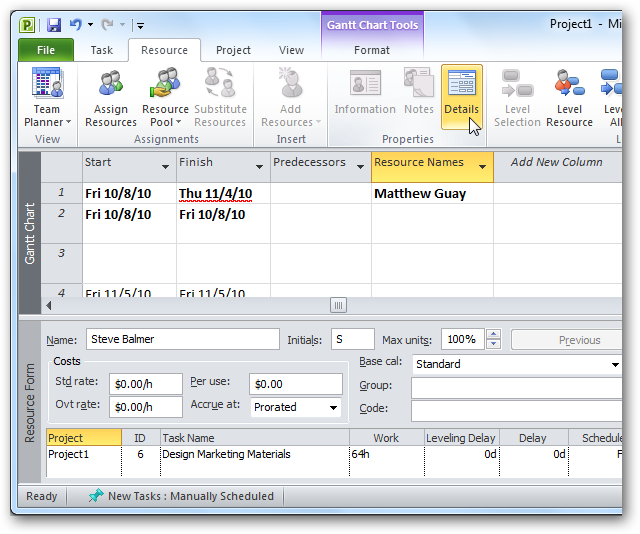
Task: Click the Std rate input field
Action: click(x=146, y=384)
